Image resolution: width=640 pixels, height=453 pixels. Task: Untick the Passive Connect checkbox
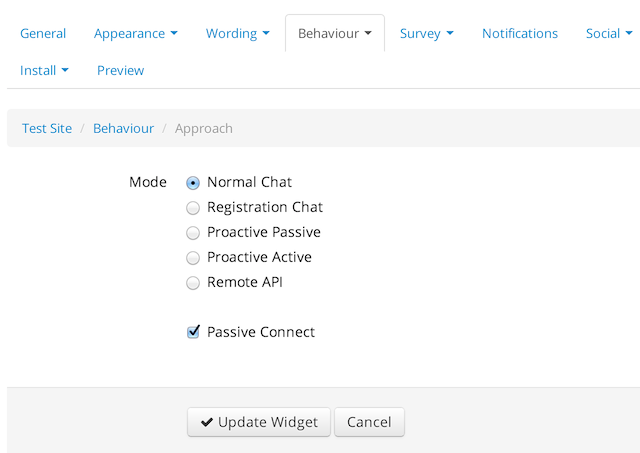[x=193, y=332]
